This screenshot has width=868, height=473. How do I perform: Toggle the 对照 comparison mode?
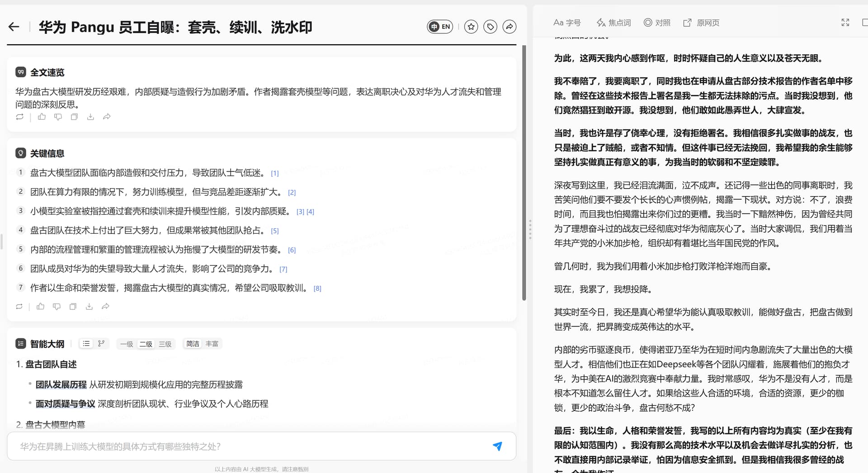pyautogui.click(x=657, y=23)
